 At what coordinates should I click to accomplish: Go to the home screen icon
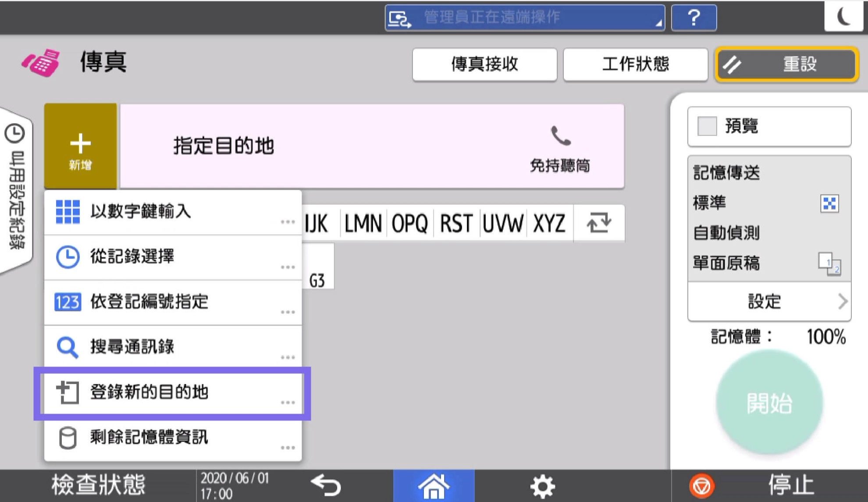coord(434,486)
